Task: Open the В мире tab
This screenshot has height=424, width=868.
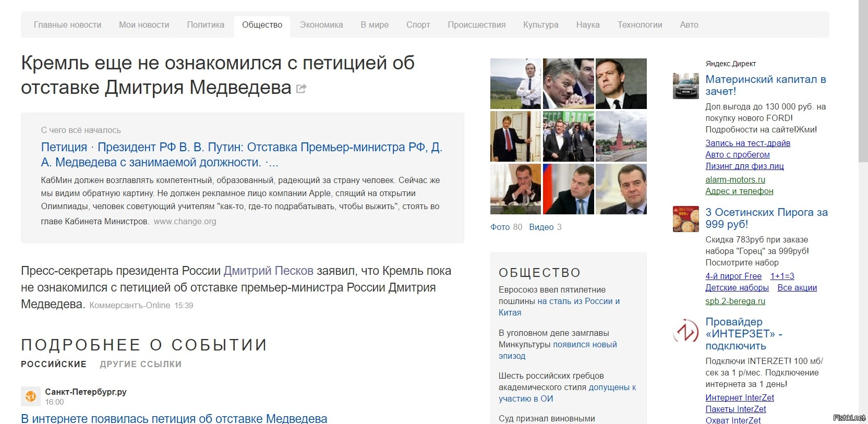Action: point(375,25)
